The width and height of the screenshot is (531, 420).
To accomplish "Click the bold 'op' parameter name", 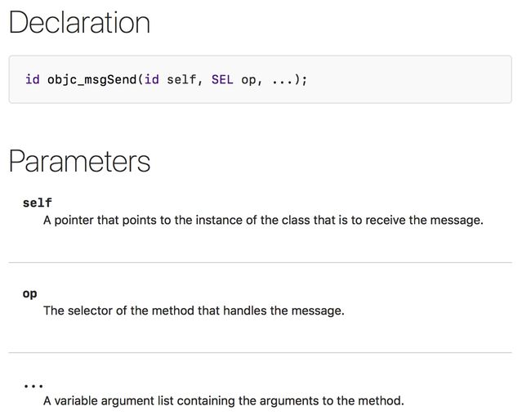I will point(29,293).
